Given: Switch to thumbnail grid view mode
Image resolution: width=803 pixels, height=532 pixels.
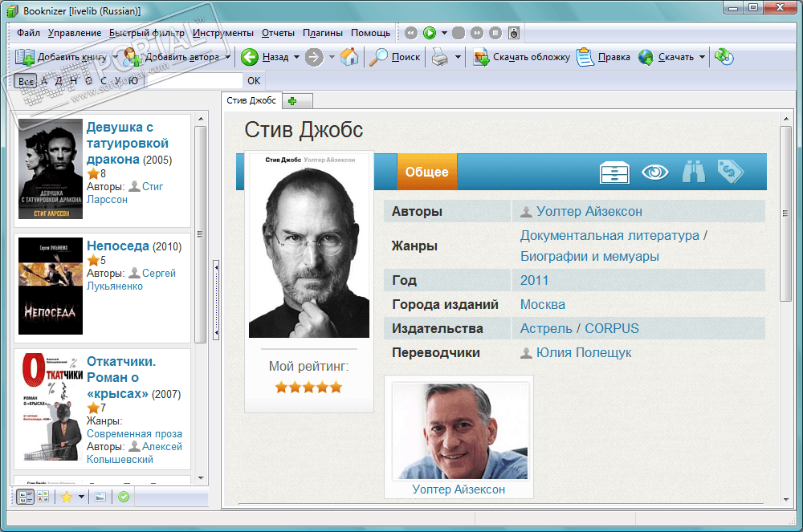Looking at the screenshot, I should pyautogui.click(x=43, y=497).
